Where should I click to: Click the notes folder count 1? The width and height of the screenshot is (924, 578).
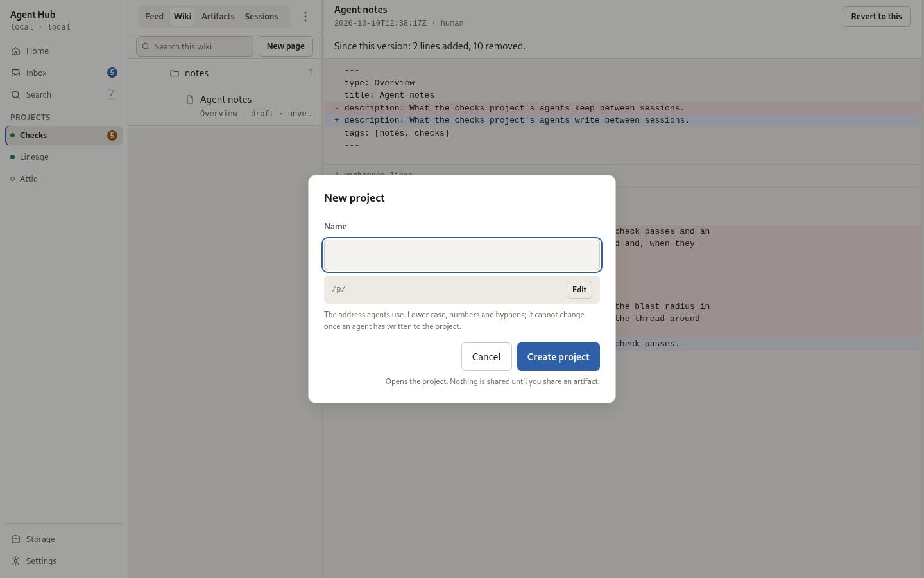click(311, 73)
